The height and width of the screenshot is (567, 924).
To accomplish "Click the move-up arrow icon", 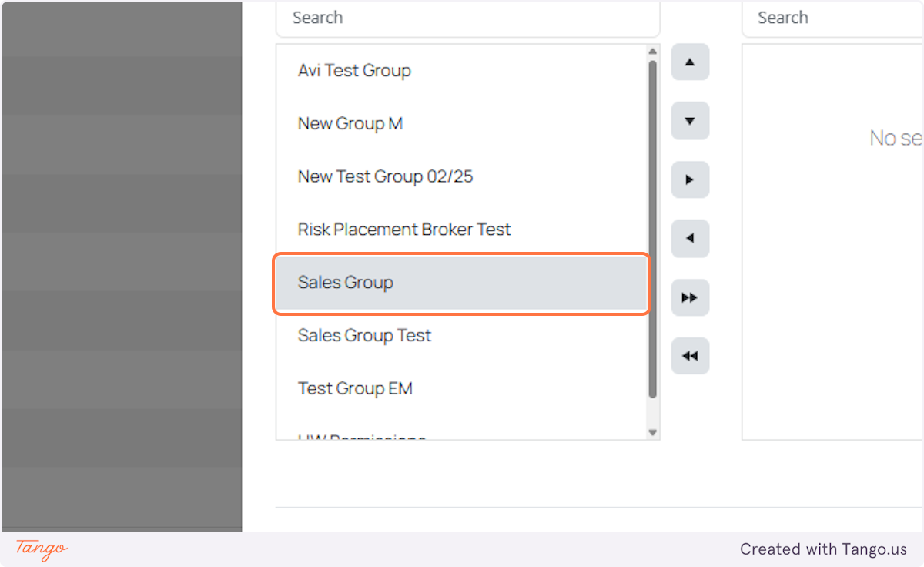I will (x=690, y=62).
